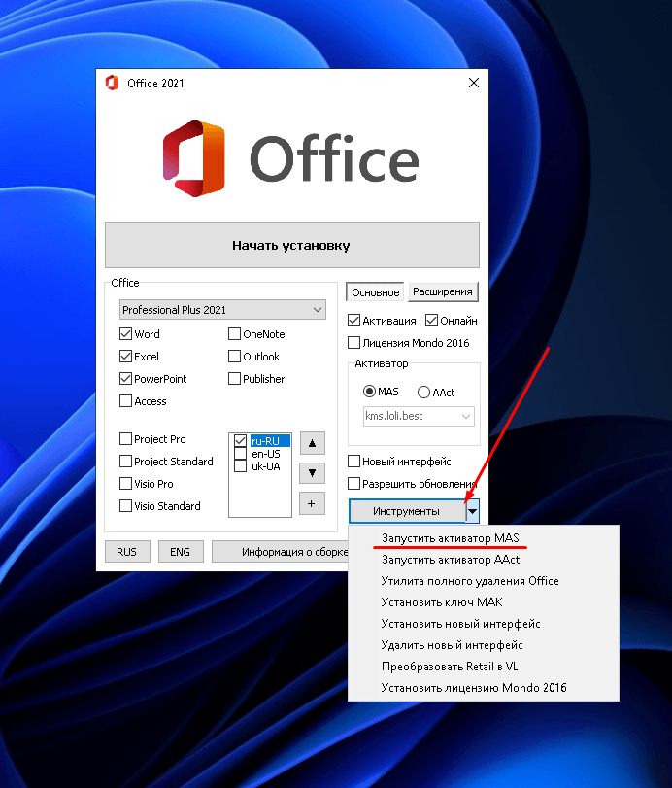Image resolution: width=672 pixels, height=788 pixels.
Task: Choose Запустить активатор AAct menu item
Action: (451, 560)
